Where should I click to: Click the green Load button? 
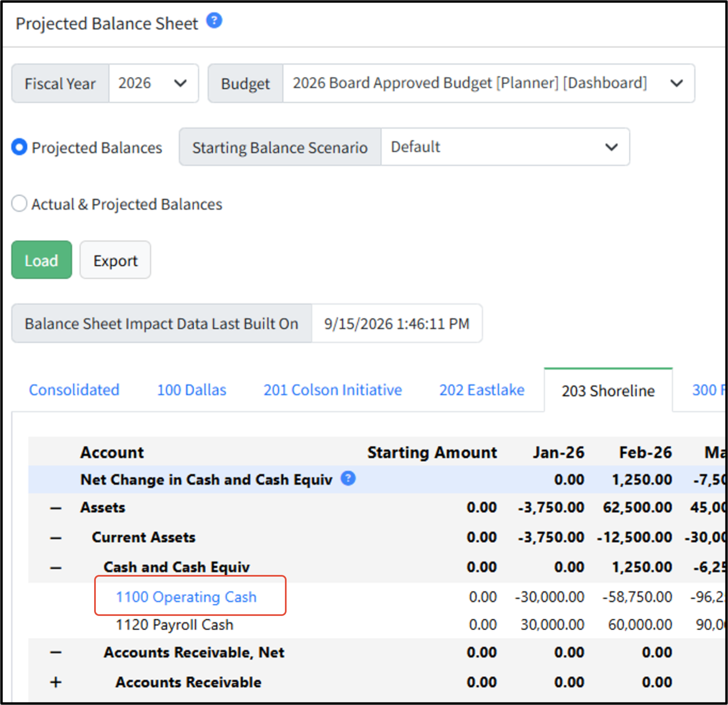41,260
